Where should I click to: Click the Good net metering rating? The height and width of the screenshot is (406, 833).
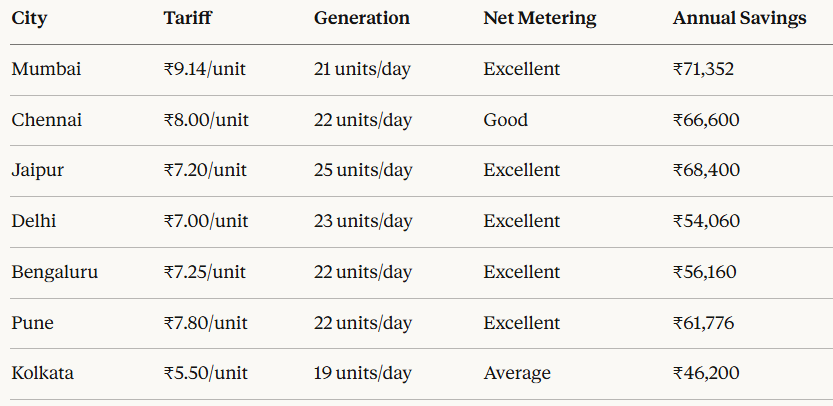[x=506, y=120]
